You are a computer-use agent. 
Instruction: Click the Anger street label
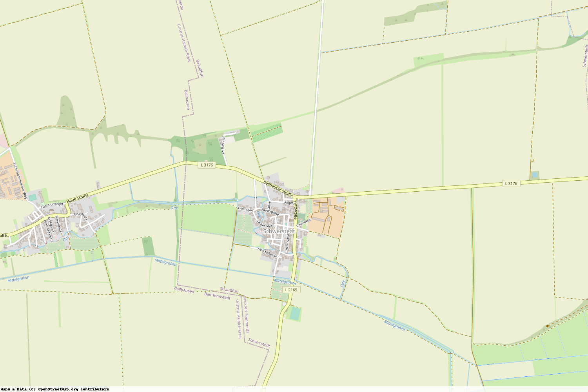(x=289, y=203)
